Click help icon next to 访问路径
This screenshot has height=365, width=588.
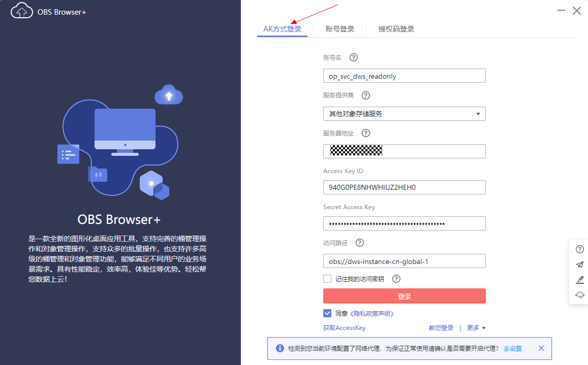(x=360, y=243)
